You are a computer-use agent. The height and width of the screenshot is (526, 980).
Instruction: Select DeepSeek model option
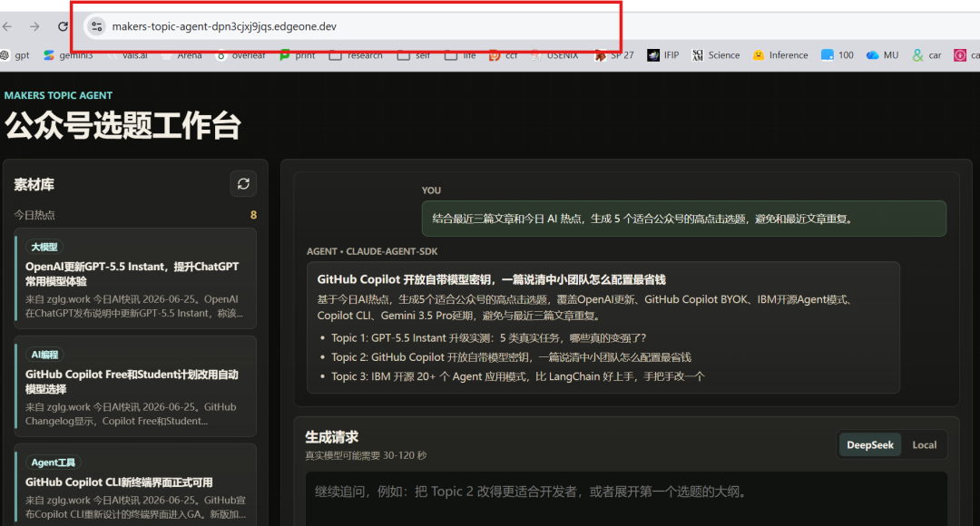(x=869, y=444)
